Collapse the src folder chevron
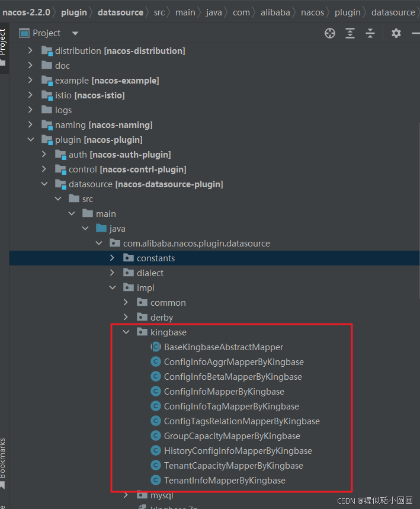This screenshot has width=420, height=509. click(x=58, y=199)
